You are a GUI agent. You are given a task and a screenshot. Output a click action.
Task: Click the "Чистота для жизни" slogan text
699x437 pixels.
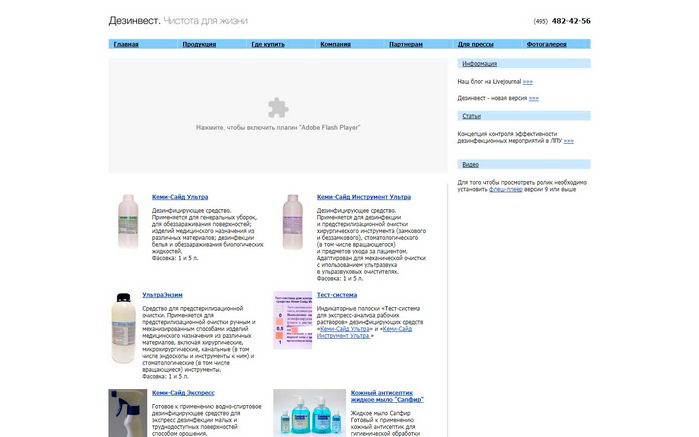(x=206, y=21)
